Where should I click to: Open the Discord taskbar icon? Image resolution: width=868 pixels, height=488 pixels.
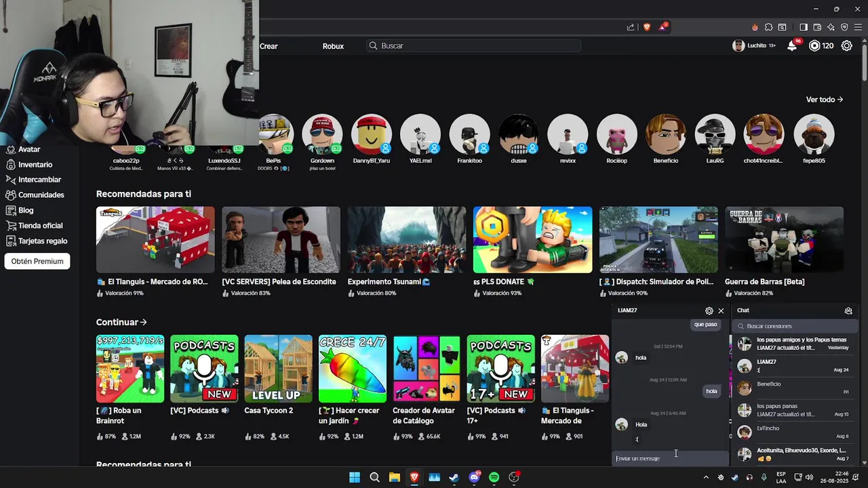click(x=474, y=477)
